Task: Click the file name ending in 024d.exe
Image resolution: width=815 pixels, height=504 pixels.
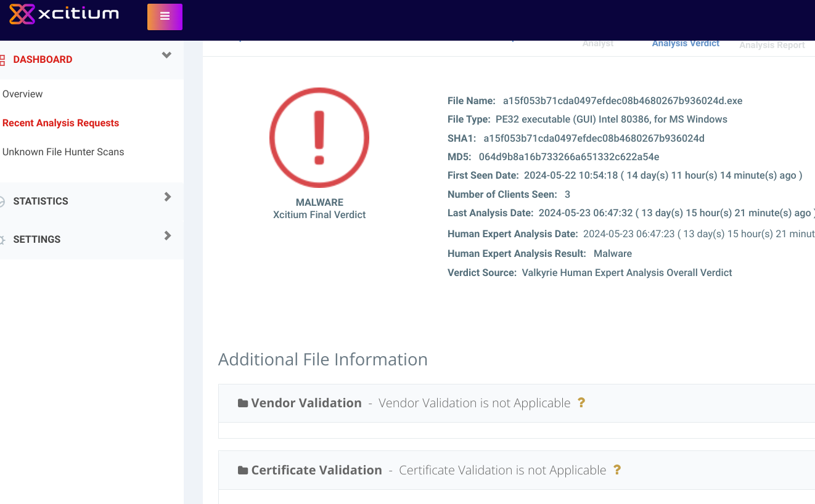Action: coord(623,101)
